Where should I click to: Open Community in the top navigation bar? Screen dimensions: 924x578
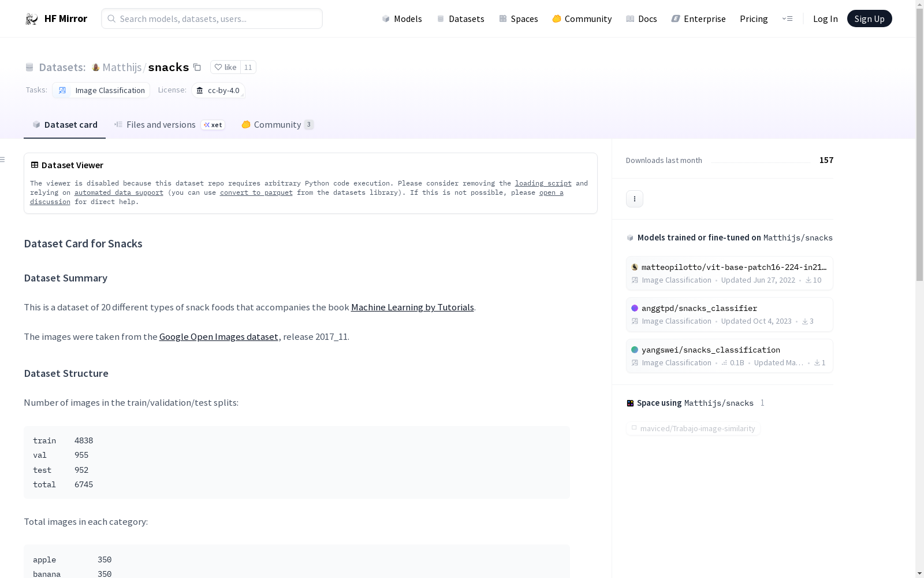point(582,18)
